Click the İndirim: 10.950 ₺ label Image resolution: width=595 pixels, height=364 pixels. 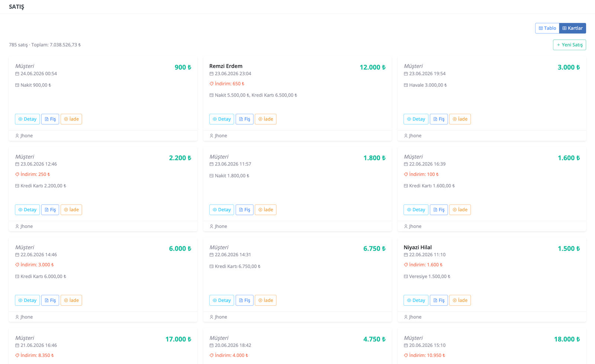pos(424,356)
